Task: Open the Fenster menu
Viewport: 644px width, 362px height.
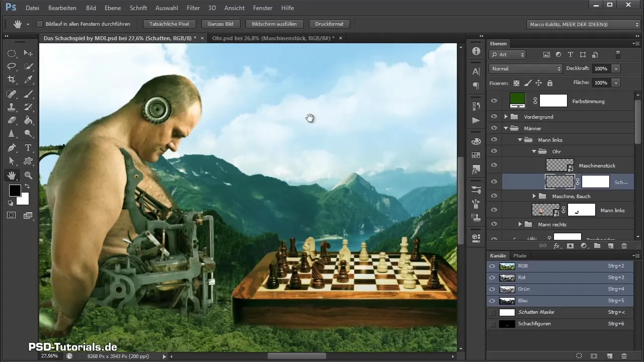Action: pyautogui.click(x=263, y=8)
